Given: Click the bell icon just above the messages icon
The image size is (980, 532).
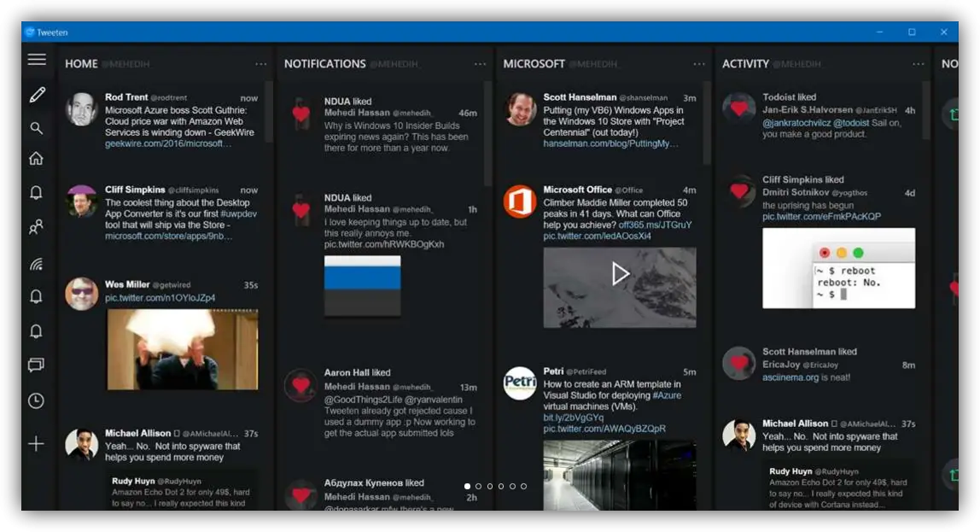Looking at the screenshot, I should 36,330.
